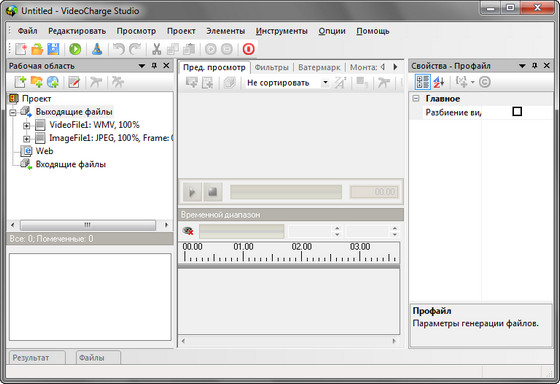The width and height of the screenshot is (560, 384).
Task: Click the New project icon in main toolbar
Action: pyautogui.click(x=21, y=49)
